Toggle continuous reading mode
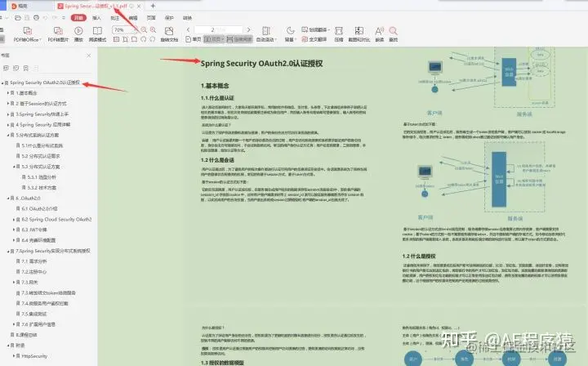The width and height of the screenshot is (588, 366). [x=239, y=39]
